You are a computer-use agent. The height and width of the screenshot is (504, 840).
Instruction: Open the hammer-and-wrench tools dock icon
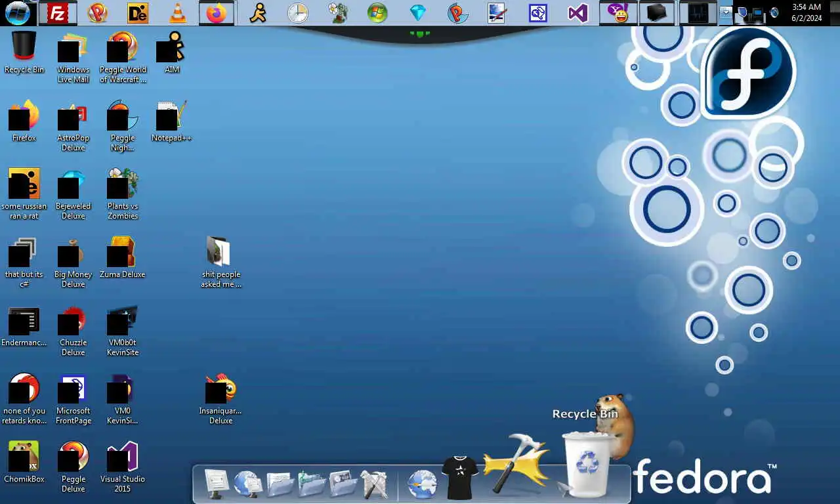375,484
